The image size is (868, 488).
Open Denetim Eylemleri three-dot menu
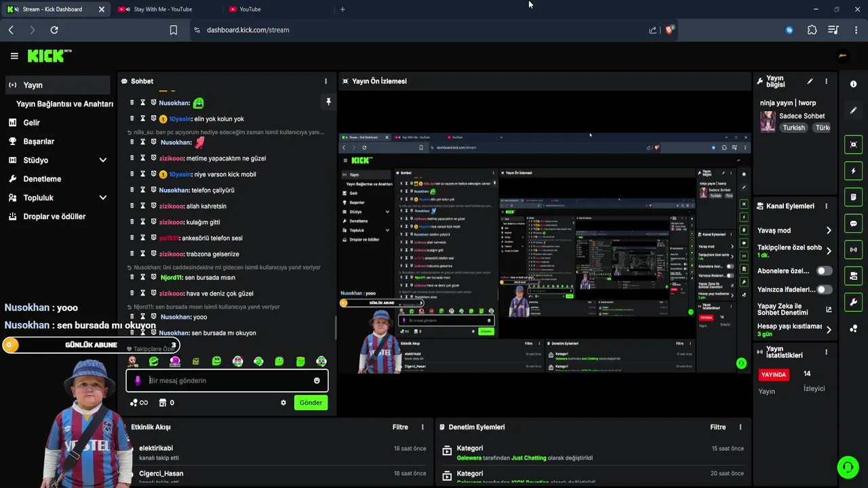pos(741,427)
